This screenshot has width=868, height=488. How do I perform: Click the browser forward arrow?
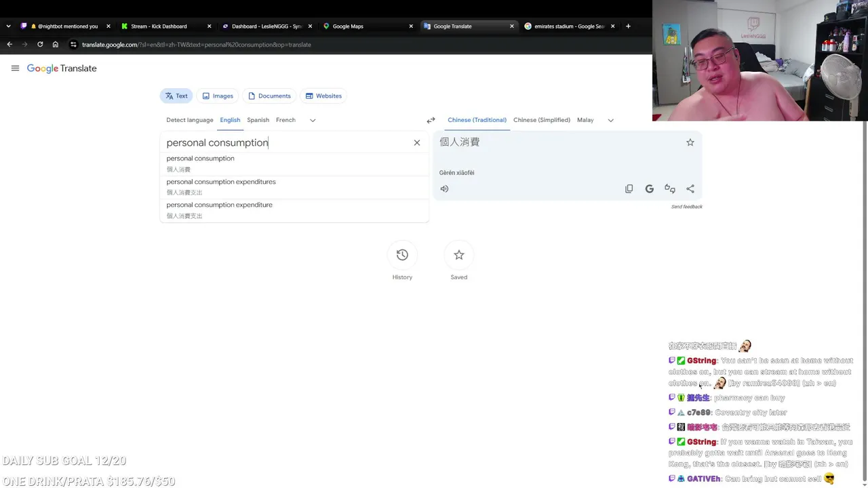[x=25, y=45]
